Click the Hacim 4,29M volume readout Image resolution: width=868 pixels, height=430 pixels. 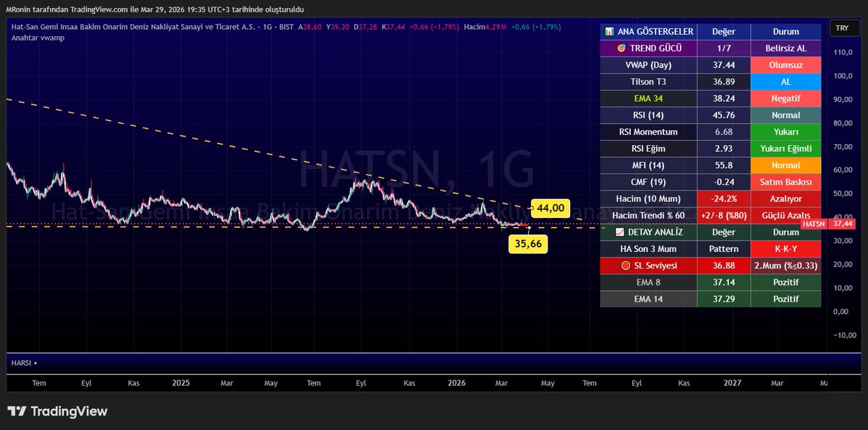coord(485,27)
